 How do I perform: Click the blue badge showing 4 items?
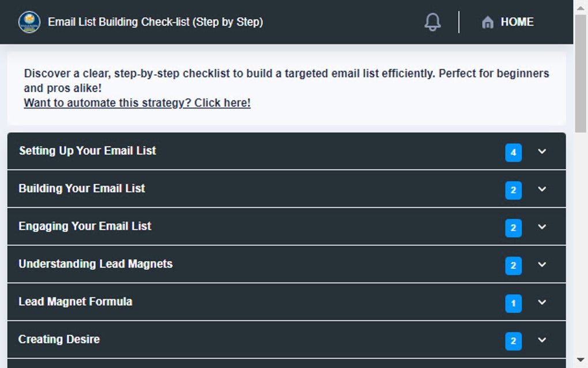[x=512, y=152]
